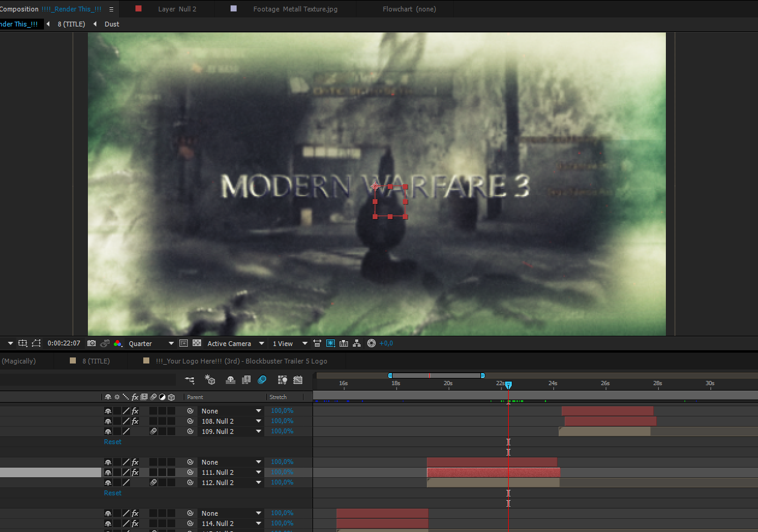Switch to the Layer Null 2 tab

tap(177, 9)
